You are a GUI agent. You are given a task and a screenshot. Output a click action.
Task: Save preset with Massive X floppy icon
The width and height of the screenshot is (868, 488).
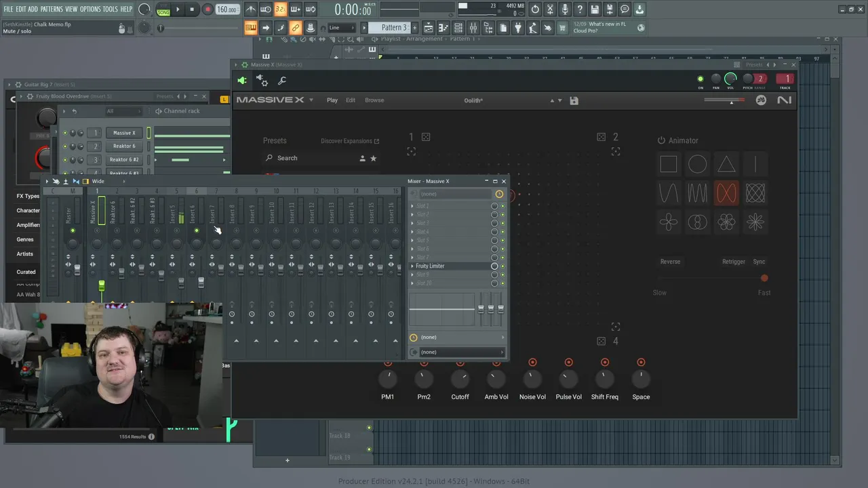tap(574, 101)
